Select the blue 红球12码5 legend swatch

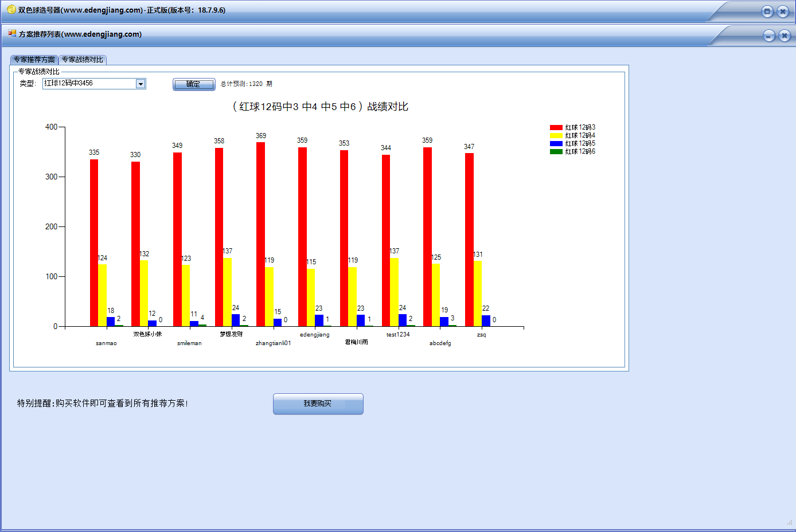pos(556,144)
